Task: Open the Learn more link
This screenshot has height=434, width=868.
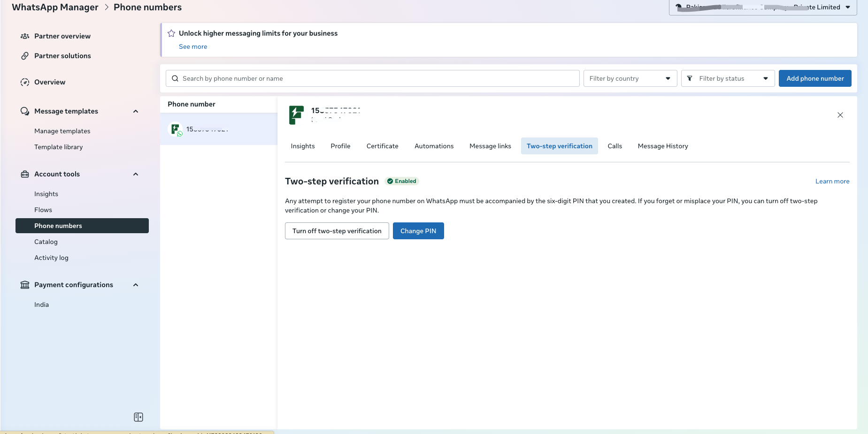Action: tap(832, 181)
